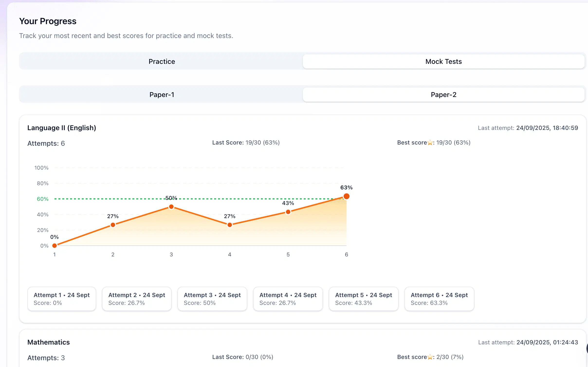The height and width of the screenshot is (367, 588).
Task: Select the Paper-2 tab
Action: tap(443, 95)
